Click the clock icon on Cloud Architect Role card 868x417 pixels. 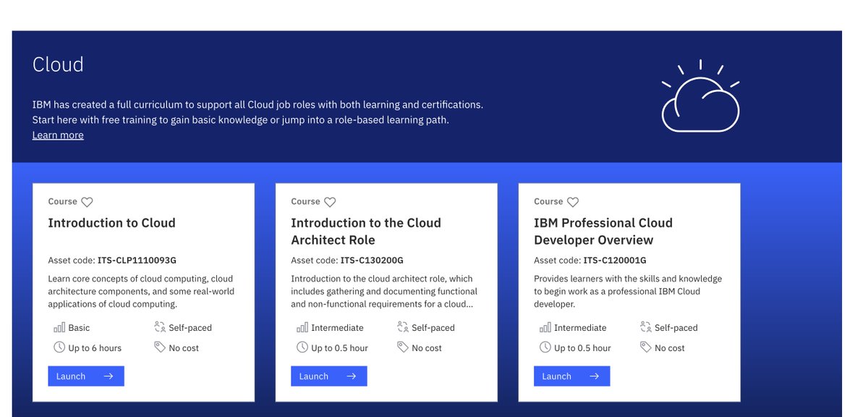(302, 347)
